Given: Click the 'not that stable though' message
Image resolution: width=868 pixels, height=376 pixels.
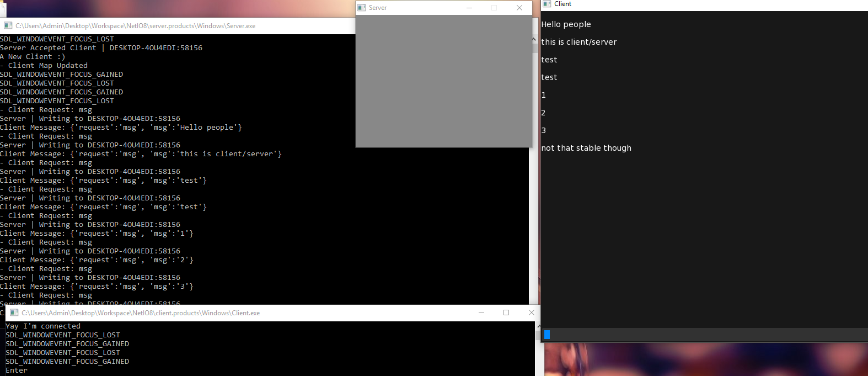Looking at the screenshot, I should pos(586,148).
